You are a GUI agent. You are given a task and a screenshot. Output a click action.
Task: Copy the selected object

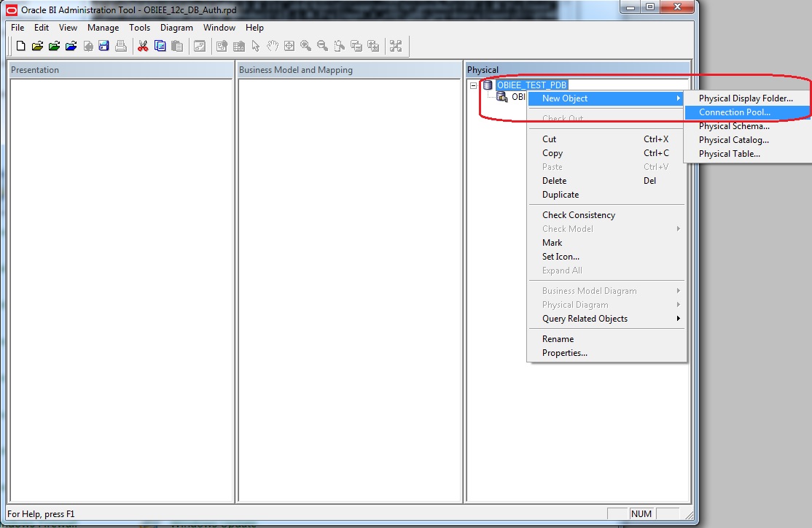[160, 45]
